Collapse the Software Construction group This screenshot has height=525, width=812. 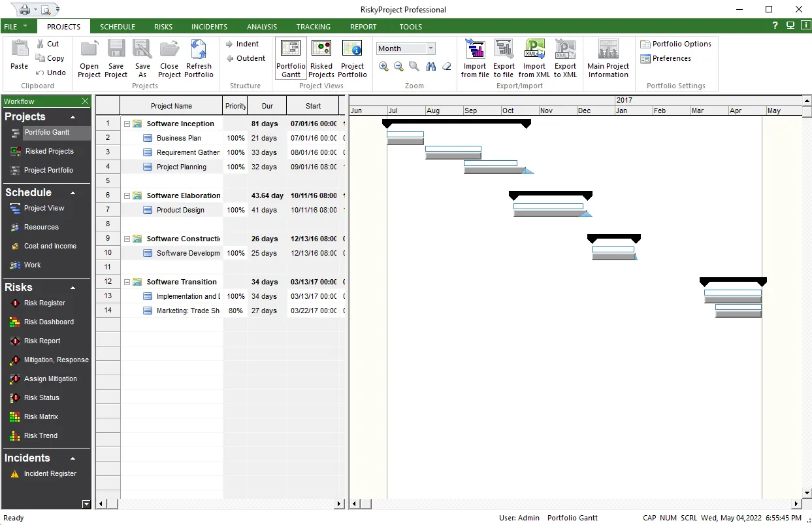click(127, 239)
